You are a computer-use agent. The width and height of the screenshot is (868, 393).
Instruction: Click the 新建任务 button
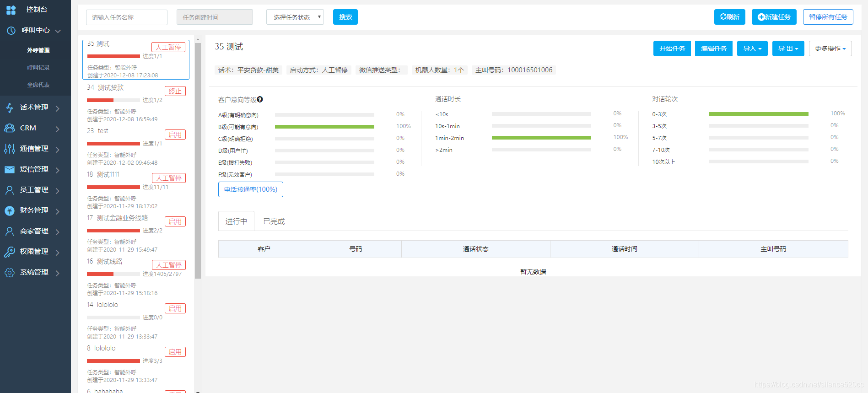(774, 17)
